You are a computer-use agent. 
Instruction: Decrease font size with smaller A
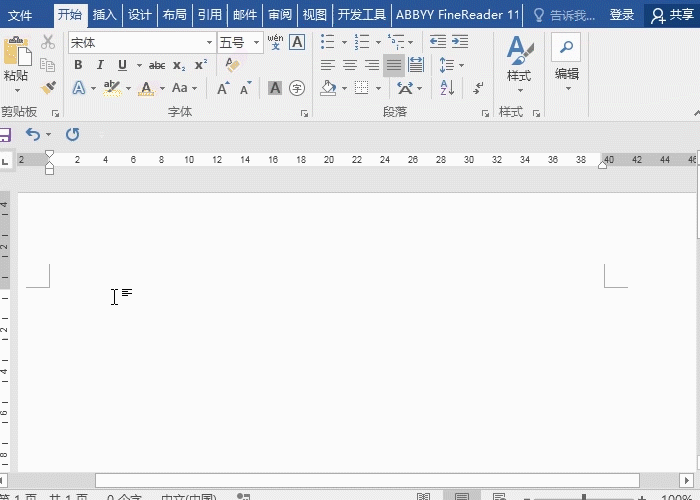point(246,88)
